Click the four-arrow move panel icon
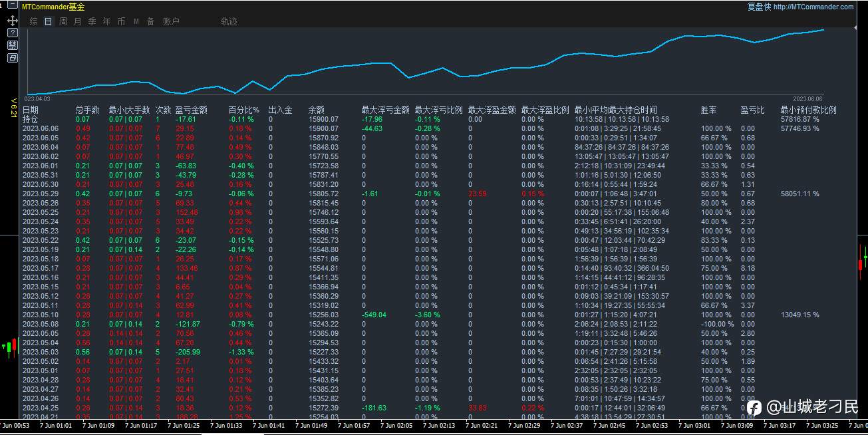This screenshot has width=868, height=435. click(x=13, y=21)
